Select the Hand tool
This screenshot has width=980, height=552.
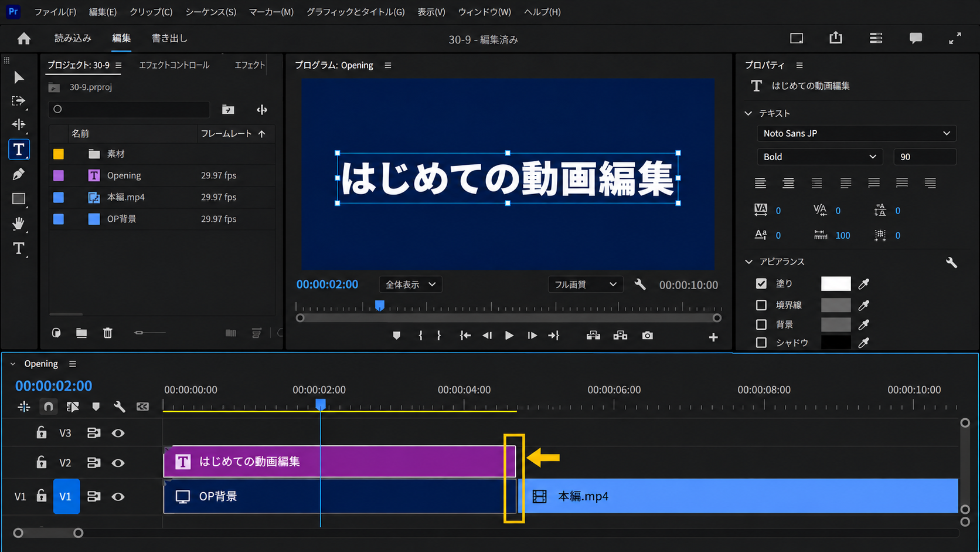point(19,223)
